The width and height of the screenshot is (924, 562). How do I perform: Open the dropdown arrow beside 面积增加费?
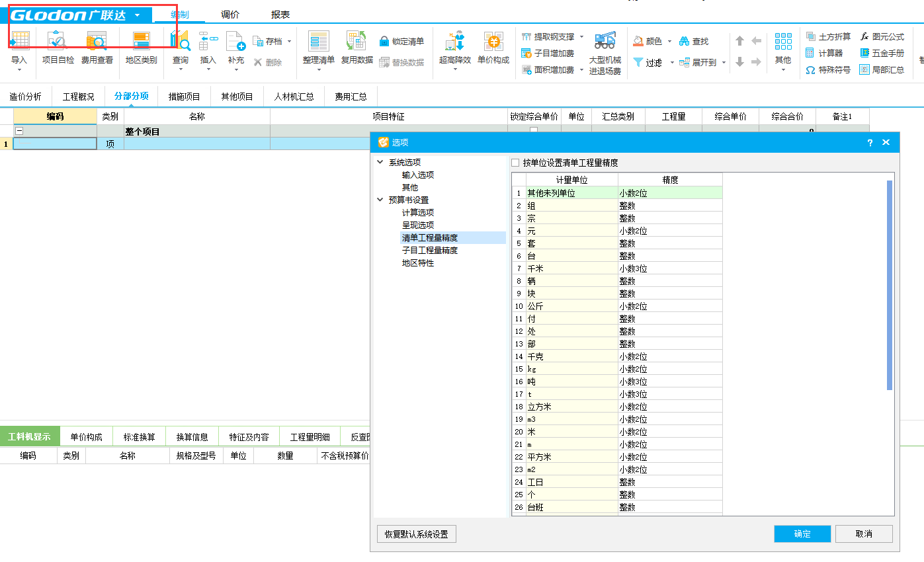581,69
